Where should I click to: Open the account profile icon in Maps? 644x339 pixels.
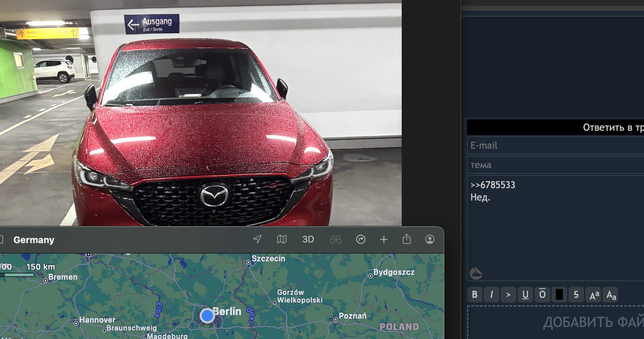coord(430,240)
